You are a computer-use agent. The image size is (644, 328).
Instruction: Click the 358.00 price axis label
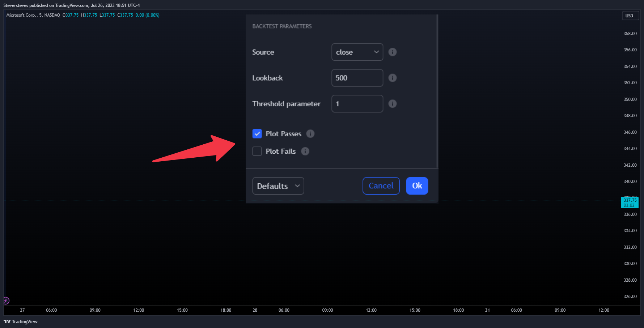click(x=630, y=34)
